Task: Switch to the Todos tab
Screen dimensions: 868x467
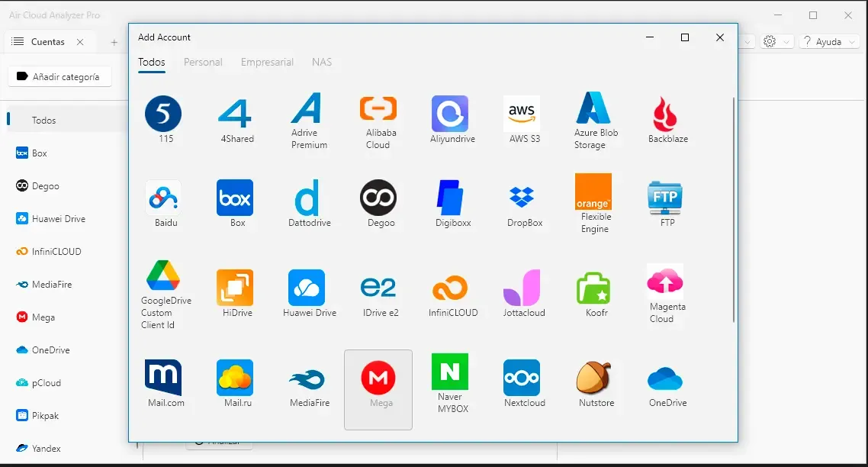Action: click(x=152, y=62)
